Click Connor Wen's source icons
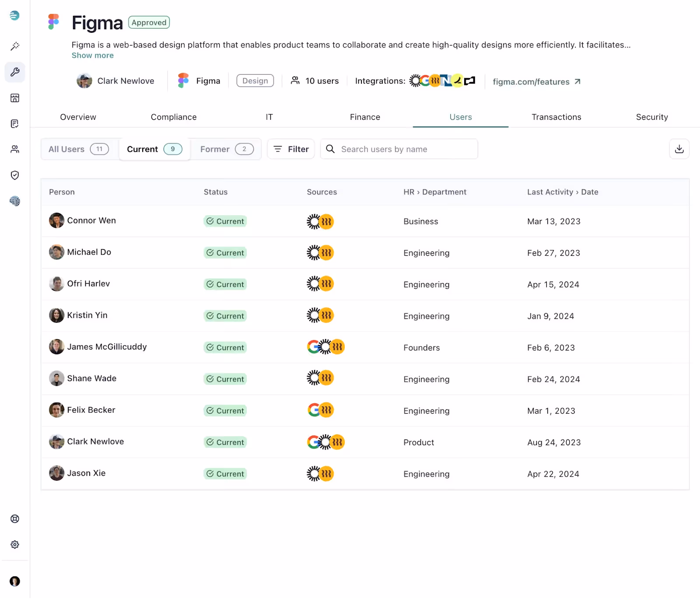This screenshot has width=700, height=611. (320, 221)
